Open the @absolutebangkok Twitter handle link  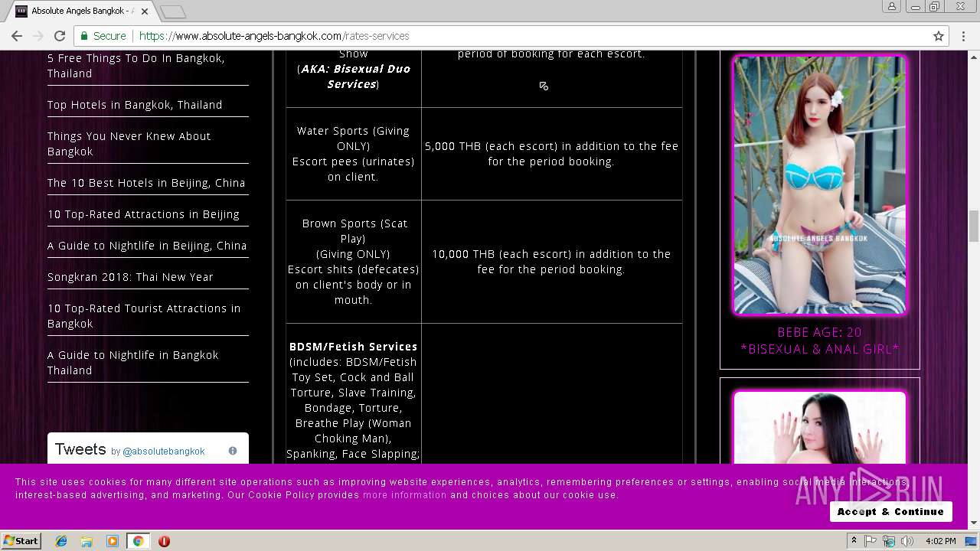164,452
